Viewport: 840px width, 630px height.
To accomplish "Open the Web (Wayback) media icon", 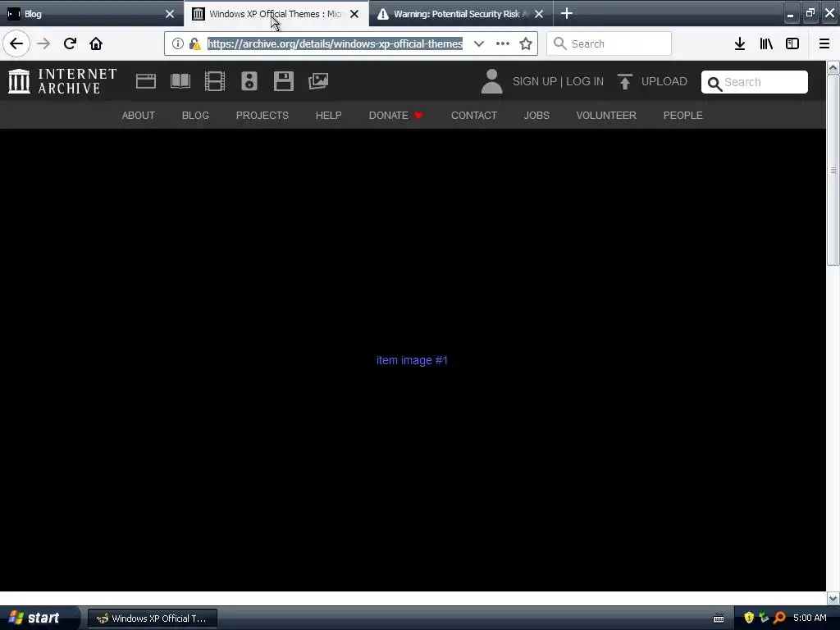I will [x=146, y=81].
